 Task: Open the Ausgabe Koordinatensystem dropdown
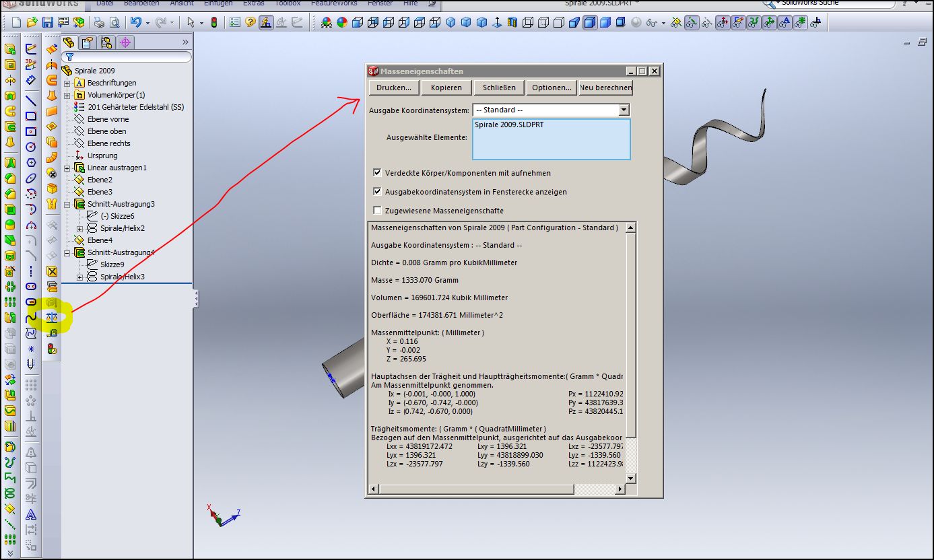(624, 110)
